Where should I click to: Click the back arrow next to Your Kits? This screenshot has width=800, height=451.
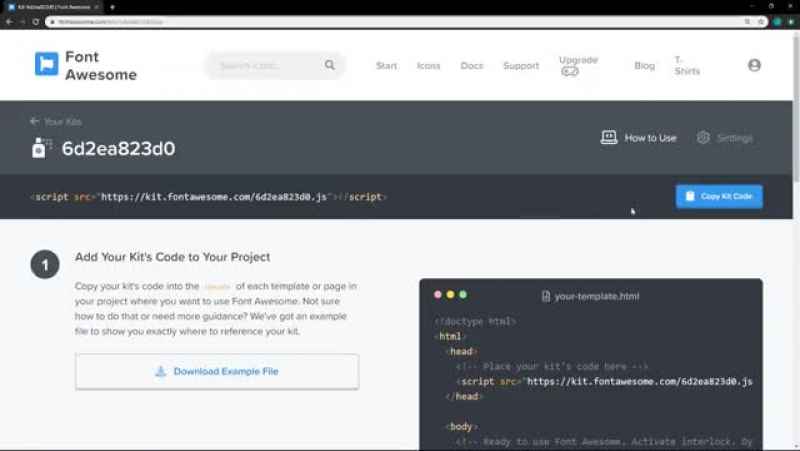34,121
